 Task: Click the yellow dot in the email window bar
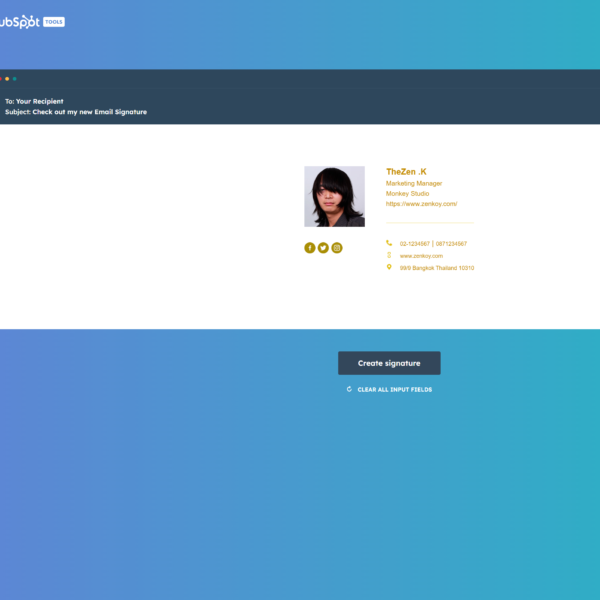pyautogui.click(x=7, y=79)
